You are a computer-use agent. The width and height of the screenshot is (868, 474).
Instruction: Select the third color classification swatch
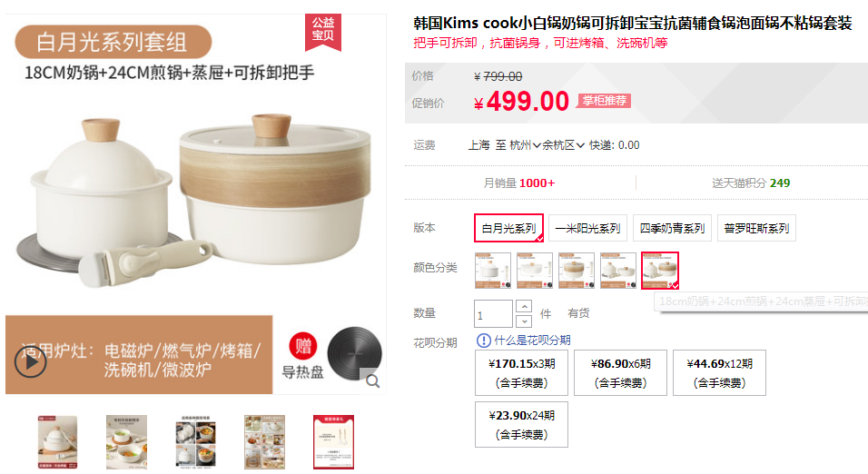click(577, 271)
